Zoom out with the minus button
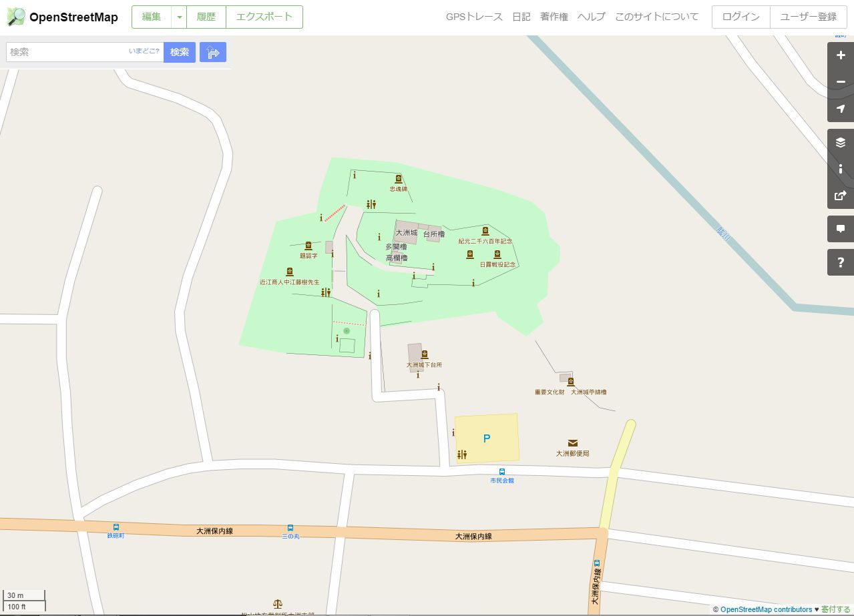Viewport: 854px width, 616px height. coord(841,82)
